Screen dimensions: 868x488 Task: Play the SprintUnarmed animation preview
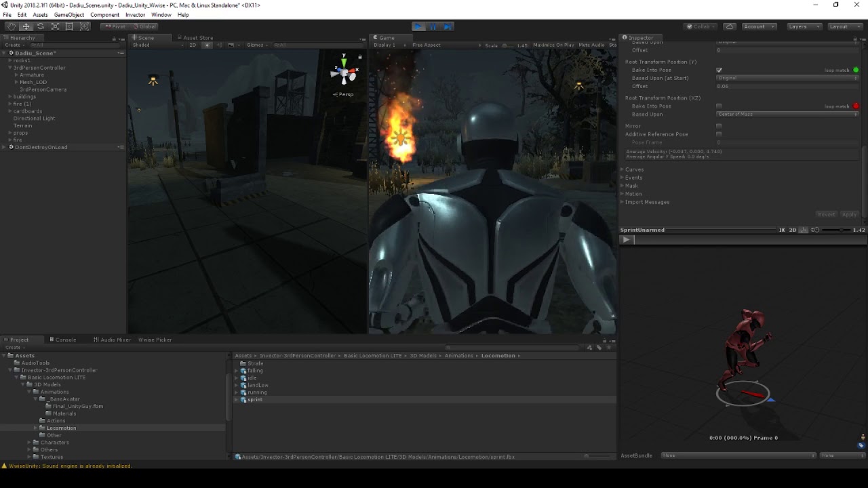tap(626, 239)
